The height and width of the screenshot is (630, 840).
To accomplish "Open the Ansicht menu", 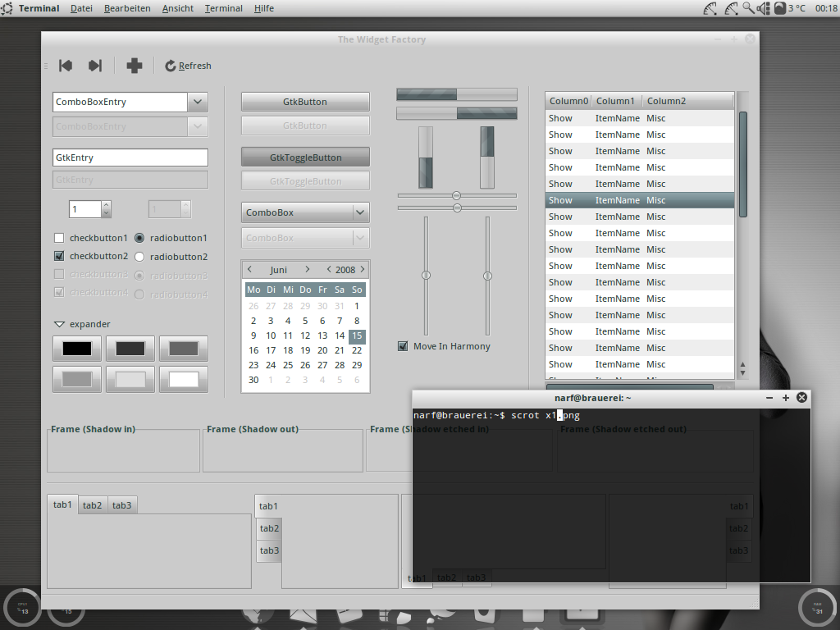I will (x=178, y=8).
